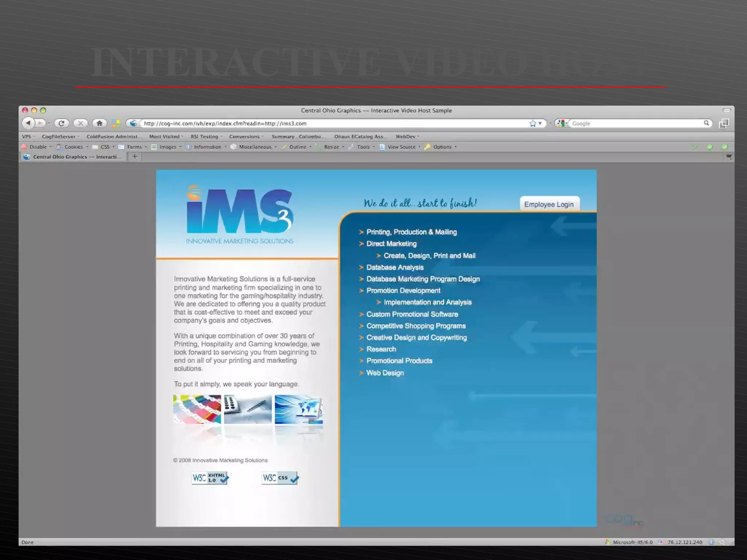
Task: Click 'Web Design' list item
Action: [385, 373]
